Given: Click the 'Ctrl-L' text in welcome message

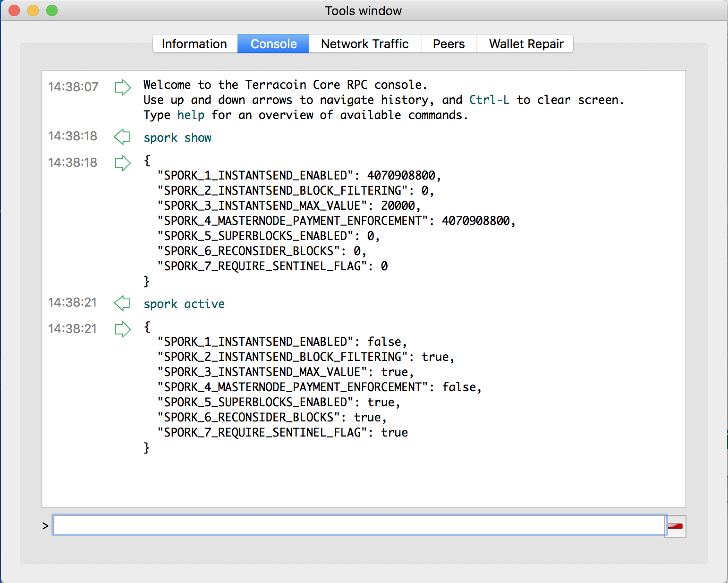Looking at the screenshot, I should pyautogui.click(x=489, y=100).
